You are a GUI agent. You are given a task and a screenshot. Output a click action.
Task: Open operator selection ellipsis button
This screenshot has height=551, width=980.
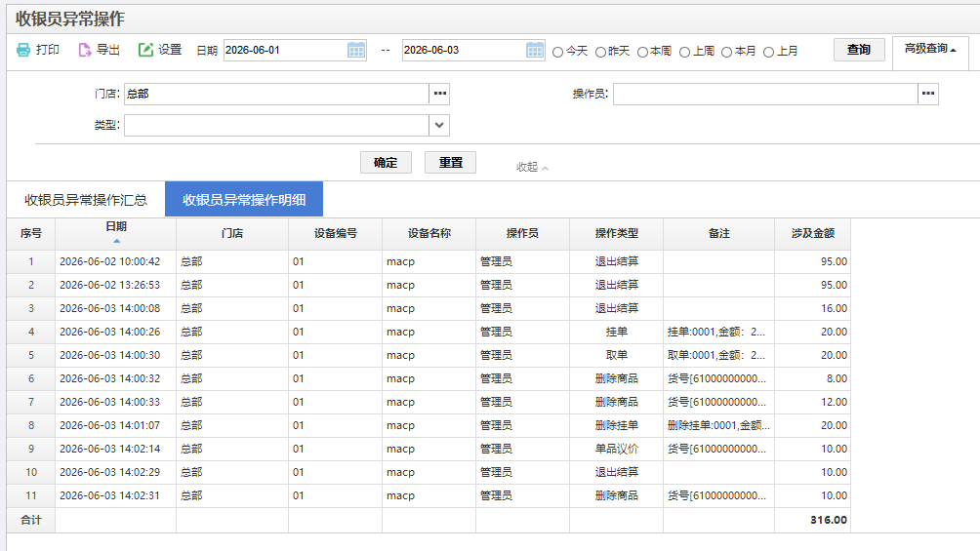pyautogui.click(x=928, y=94)
